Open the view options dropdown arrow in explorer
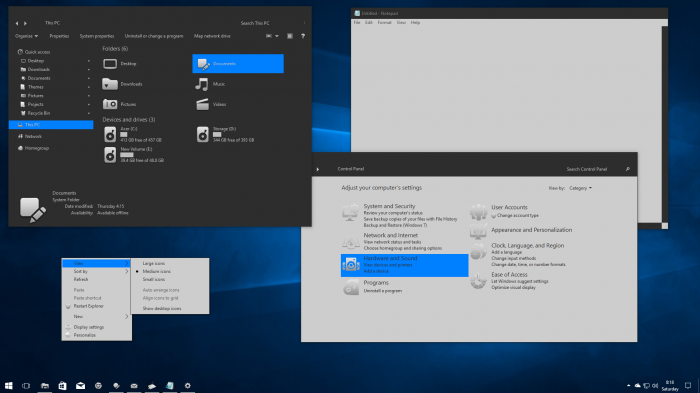The image size is (700, 393). coord(277,36)
